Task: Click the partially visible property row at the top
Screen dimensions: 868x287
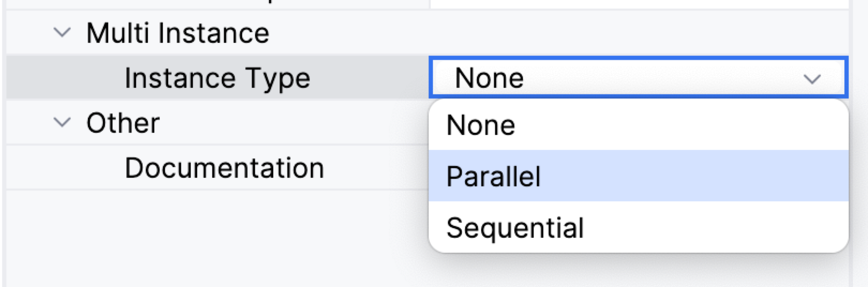Action: pyautogui.click(x=214, y=4)
